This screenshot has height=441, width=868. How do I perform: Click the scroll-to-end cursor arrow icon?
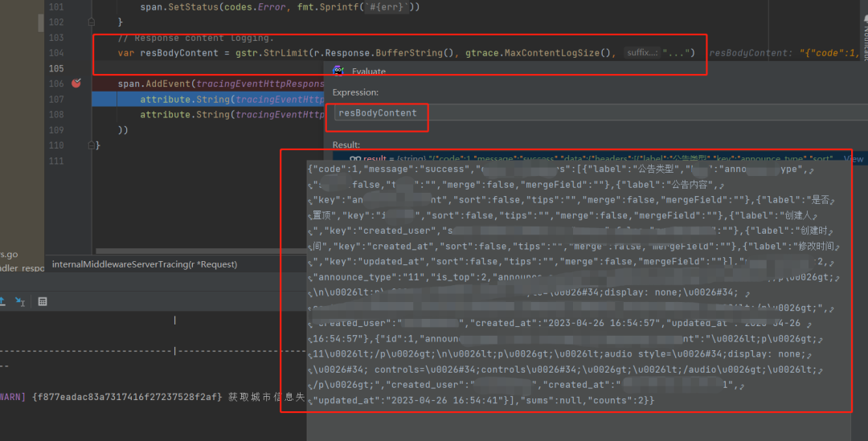click(20, 301)
